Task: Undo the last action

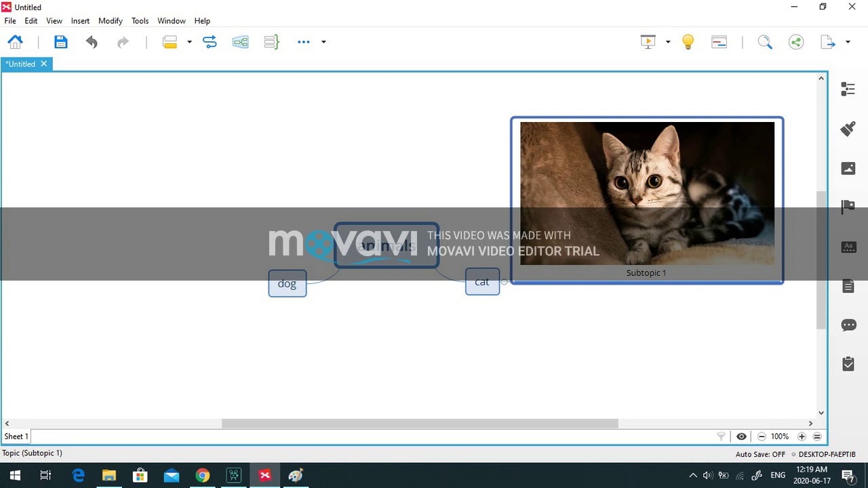Action: [x=92, y=42]
